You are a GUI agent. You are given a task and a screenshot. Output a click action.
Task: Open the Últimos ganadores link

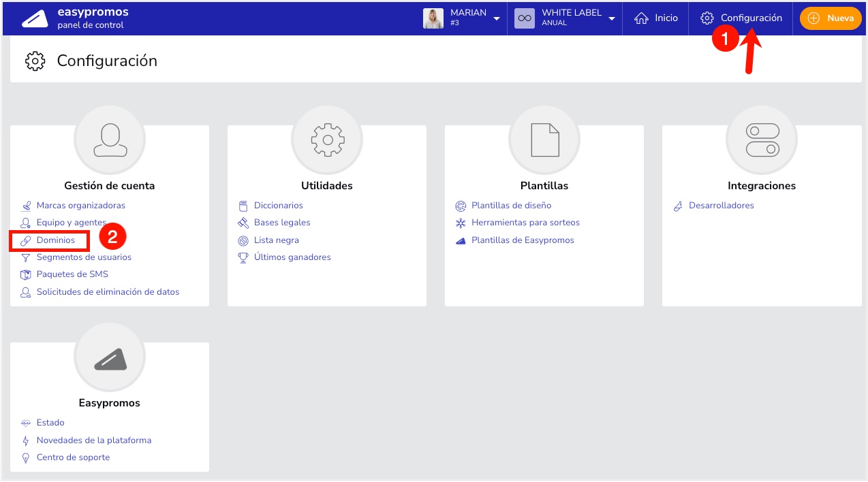pyautogui.click(x=292, y=257)
